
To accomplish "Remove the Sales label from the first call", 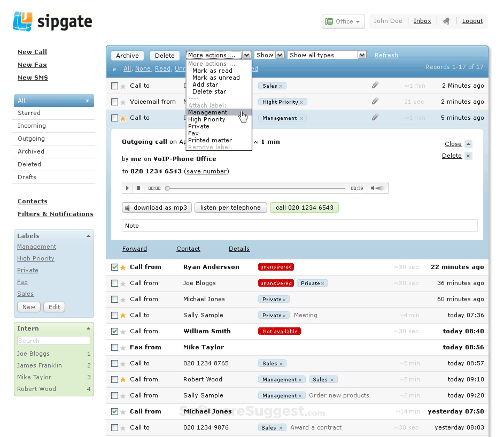I will (281, 86).
